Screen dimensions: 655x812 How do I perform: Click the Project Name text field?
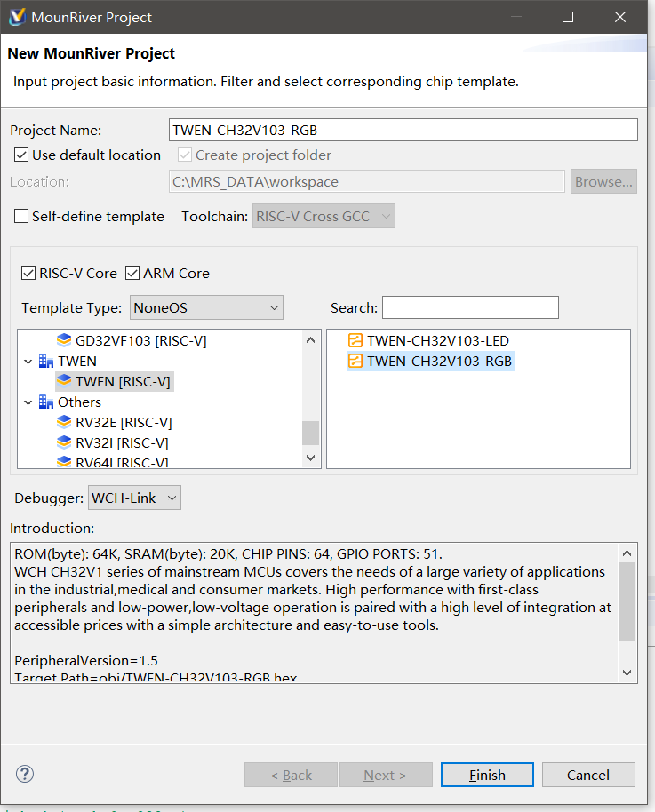pos(403,130)
